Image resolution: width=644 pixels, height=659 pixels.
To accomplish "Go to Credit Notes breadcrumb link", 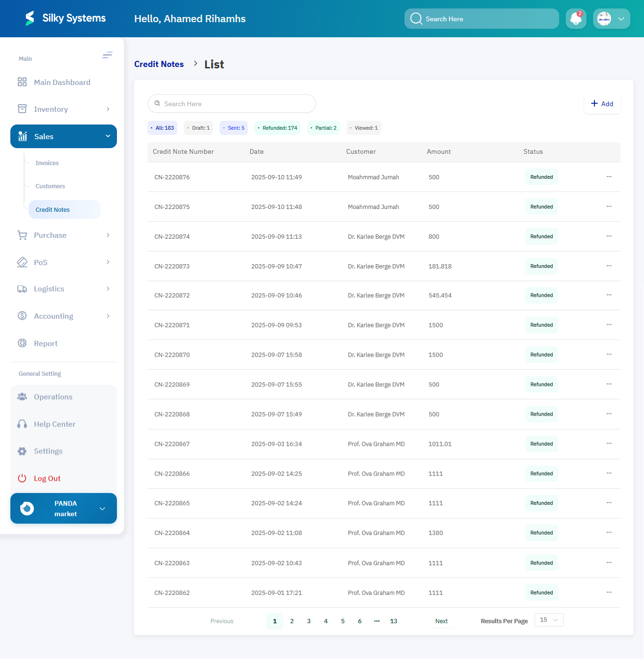I will (159, 64).
